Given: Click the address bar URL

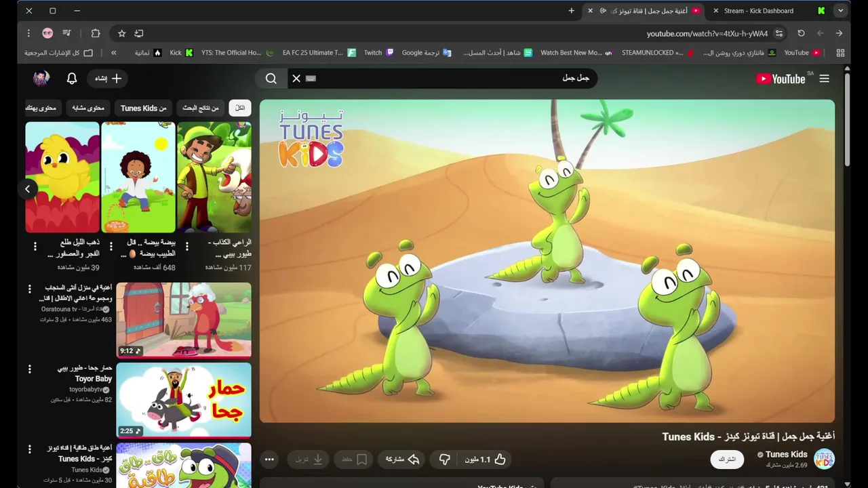Looking at the screenshot, I should [707, 33].
